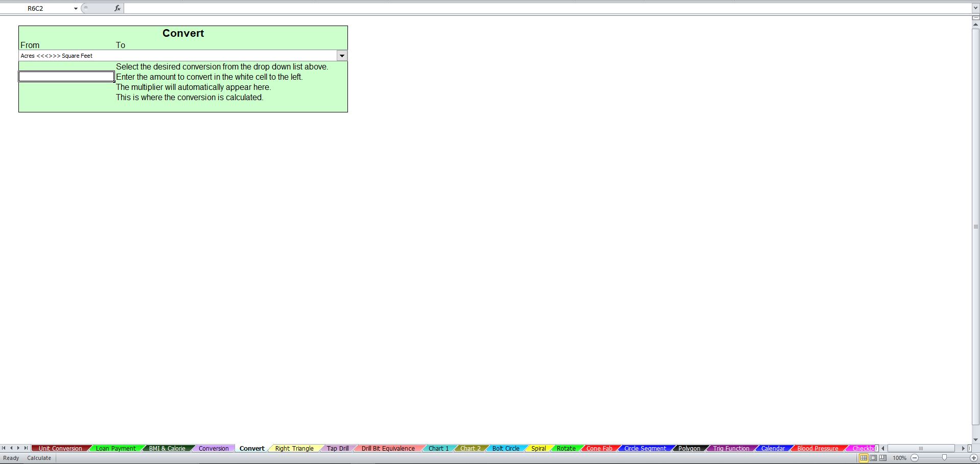This screenshot has width=980, height=464.
Task: Jump to first sheet tab arrow
Action: [4, 448]
